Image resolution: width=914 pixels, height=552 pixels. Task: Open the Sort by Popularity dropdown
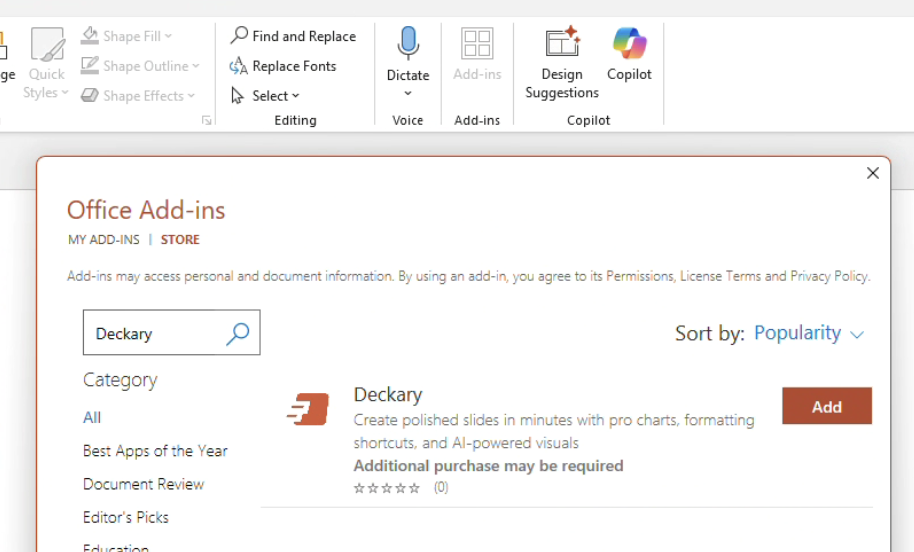[x=808, y=333]
